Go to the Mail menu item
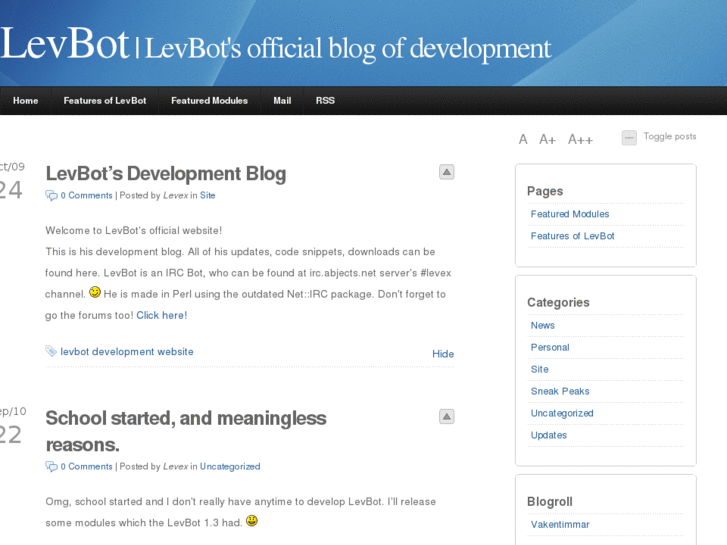727x545 pixels. point(282,101)
